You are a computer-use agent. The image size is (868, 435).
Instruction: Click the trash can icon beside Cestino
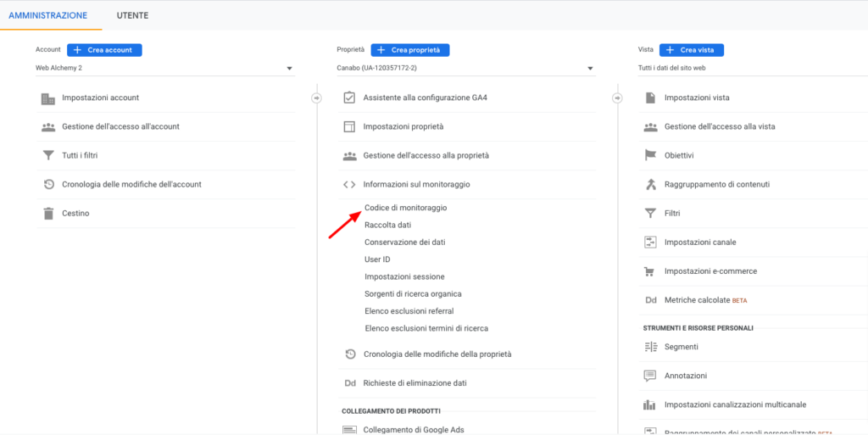click(x=48, y=213)
